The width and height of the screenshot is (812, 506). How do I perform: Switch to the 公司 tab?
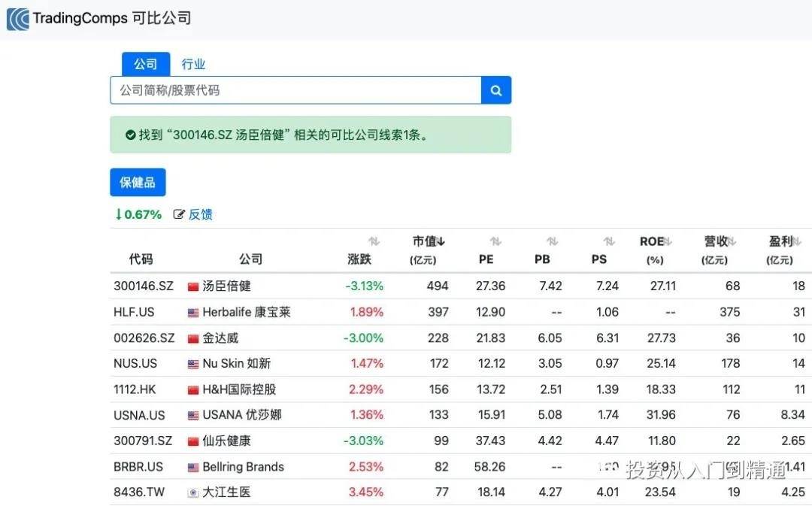tap(145, 64)
